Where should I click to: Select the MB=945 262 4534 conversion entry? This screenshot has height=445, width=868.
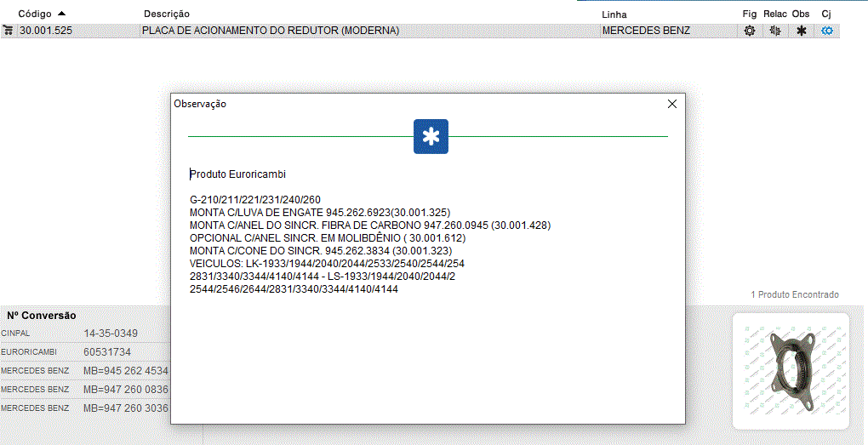(125, 371)
